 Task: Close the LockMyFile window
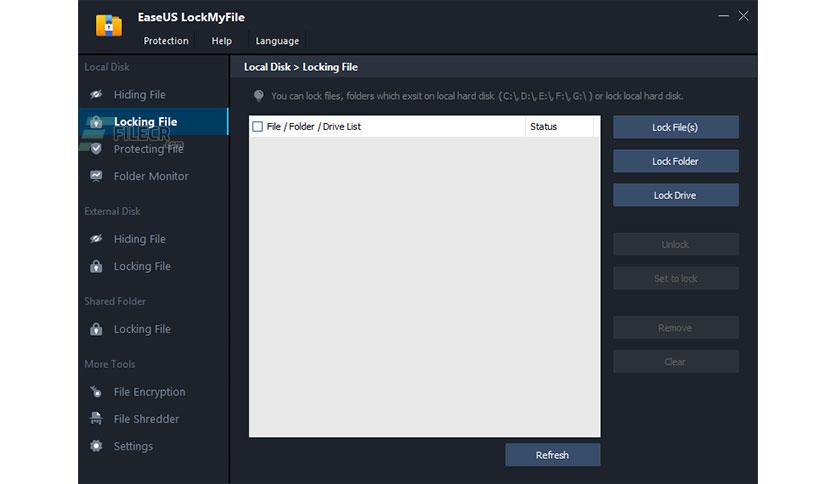pos(743,16)
